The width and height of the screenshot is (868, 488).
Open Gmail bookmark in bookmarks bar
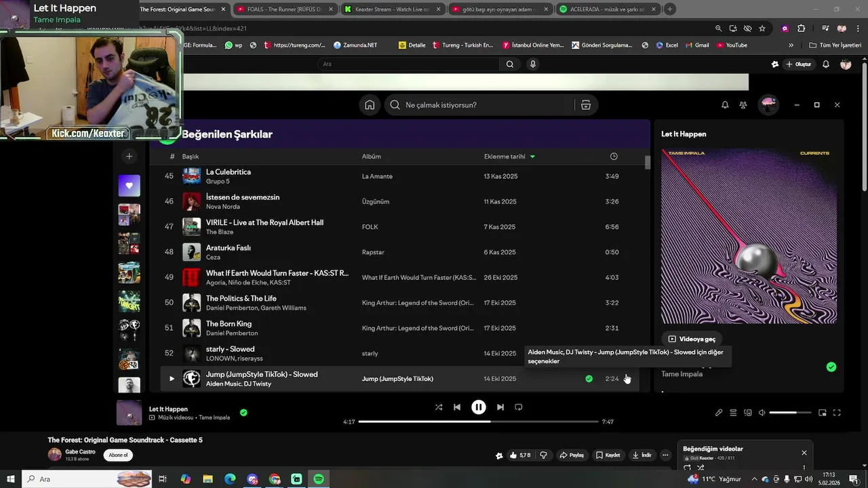pos(696,45)
